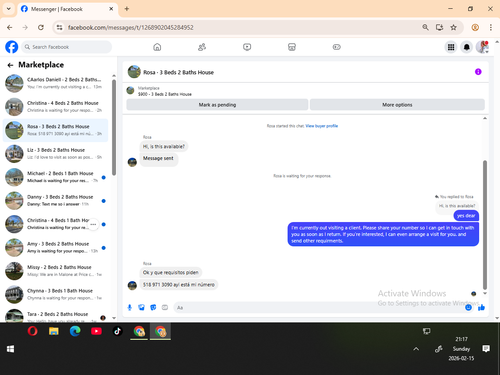Viewport: 500px width, 375px height.
Task: Open Microsoft Edge from the taskbar
Action: point(75,331)
